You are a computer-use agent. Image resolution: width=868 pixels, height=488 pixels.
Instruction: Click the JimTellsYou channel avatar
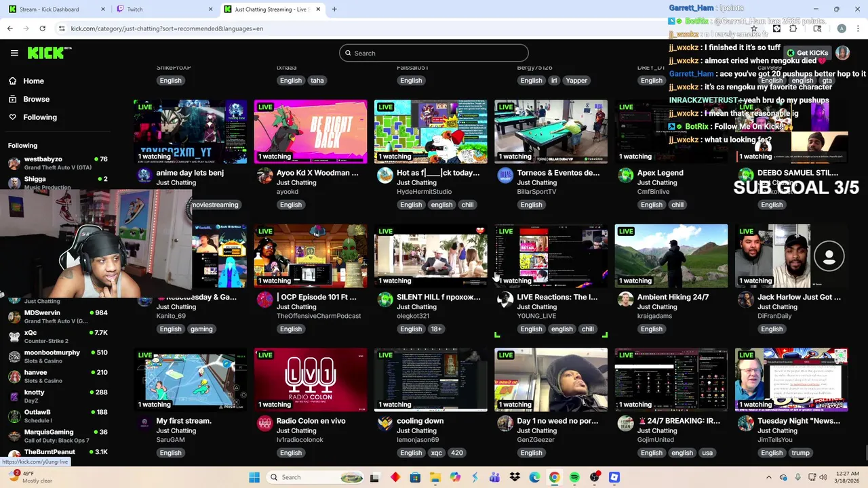coord(746,424)
